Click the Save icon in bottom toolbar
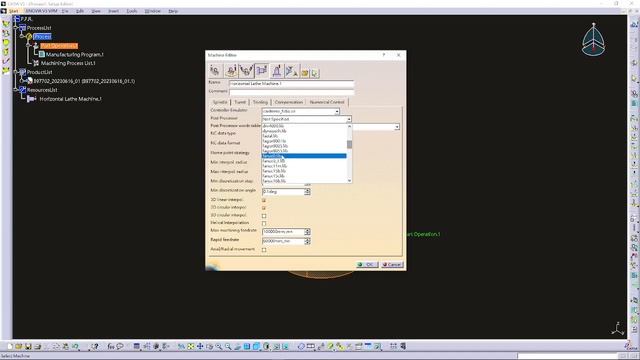This screenshot has height=360, width=640. [x=28, y=347]
